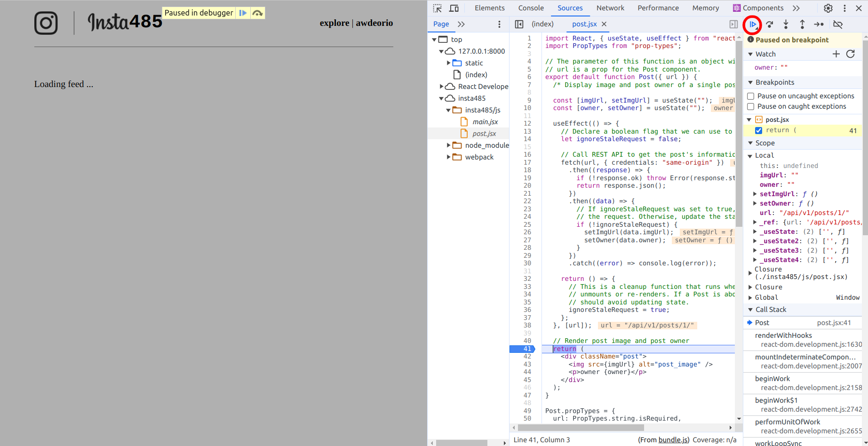Open the DevTools three-dot customize menu
Viewport: 868px width, 446px height.
844,8
